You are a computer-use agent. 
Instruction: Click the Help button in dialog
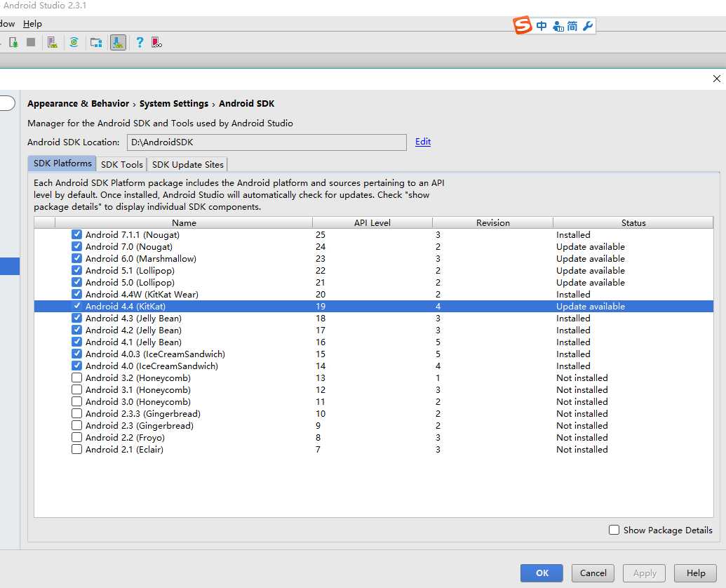pyautogui.click(x=696, y=573)
